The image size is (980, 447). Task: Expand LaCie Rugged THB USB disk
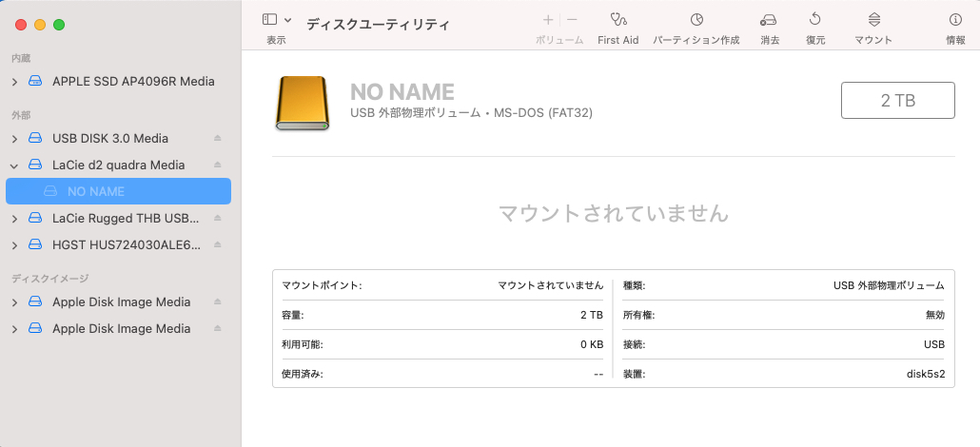pyautogui.click(x=14, y=219)
